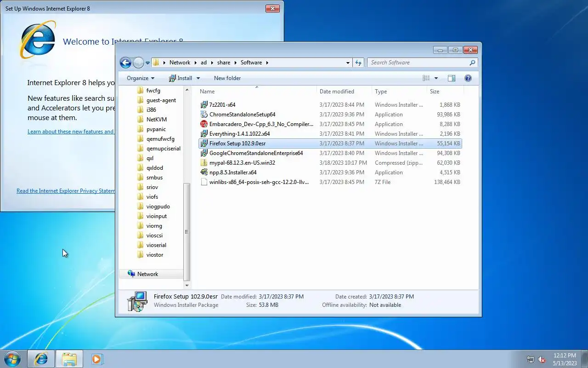
Task: Expand the arrow after Software breadcrumb
Action: tap(267, 63)
